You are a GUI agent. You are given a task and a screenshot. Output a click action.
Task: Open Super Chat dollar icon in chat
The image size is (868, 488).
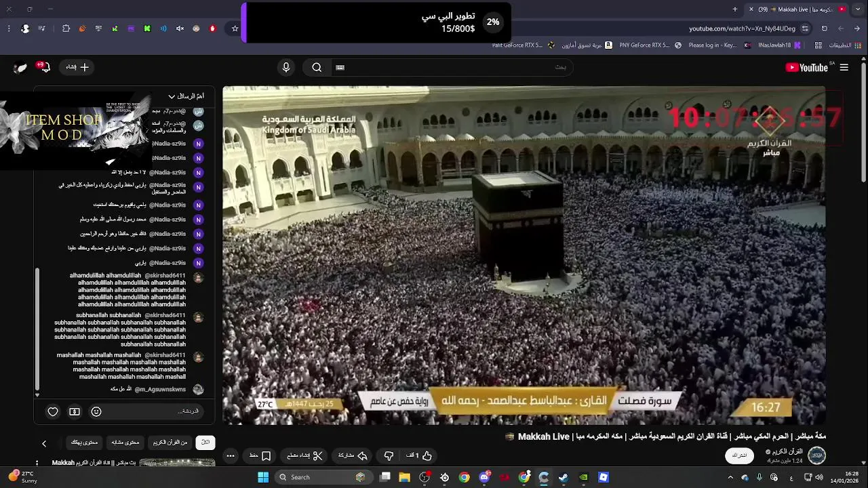pyautogui.click(x=75, y=411)
